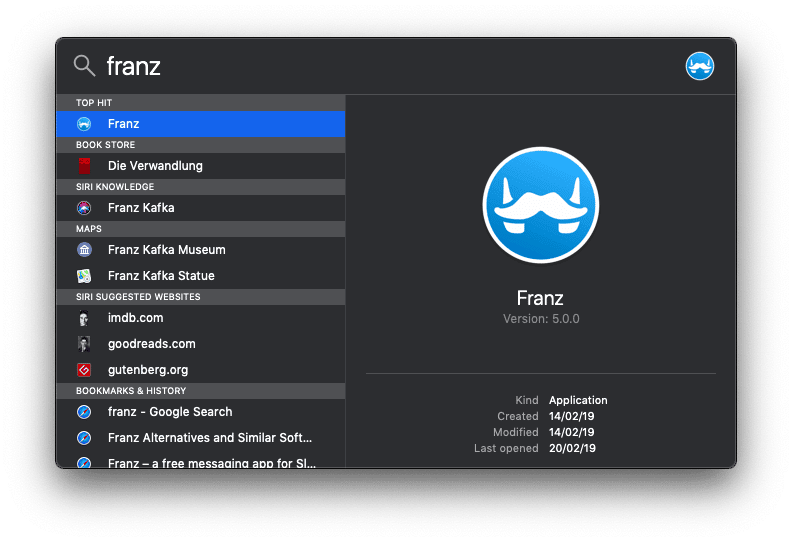Select the Franz Kafka Statue result
The width and height of the screenshot is (792, 542).
[x=161, y=276]
